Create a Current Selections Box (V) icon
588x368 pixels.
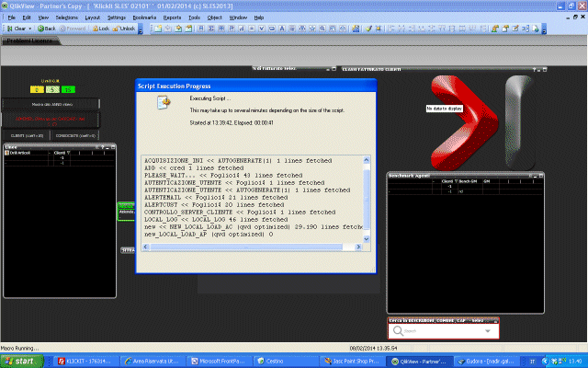(262, 29)
